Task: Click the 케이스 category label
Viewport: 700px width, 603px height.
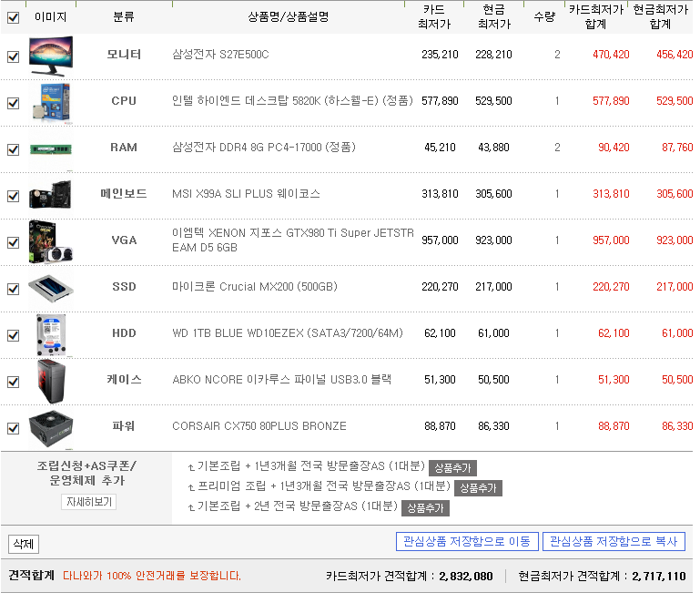Action: pos(124,380)
